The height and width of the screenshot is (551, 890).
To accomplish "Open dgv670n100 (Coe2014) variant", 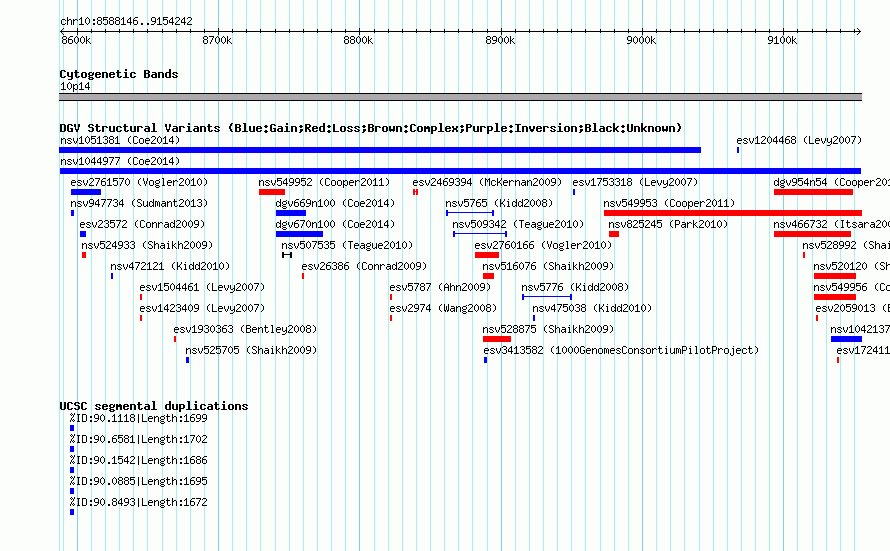I will 335,224.
